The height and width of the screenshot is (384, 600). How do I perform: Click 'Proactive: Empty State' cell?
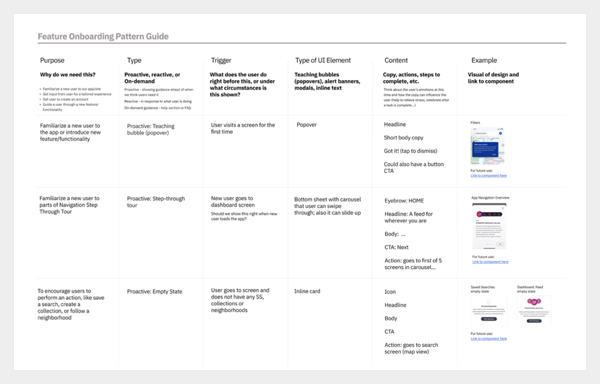click(x=155, y=291)
